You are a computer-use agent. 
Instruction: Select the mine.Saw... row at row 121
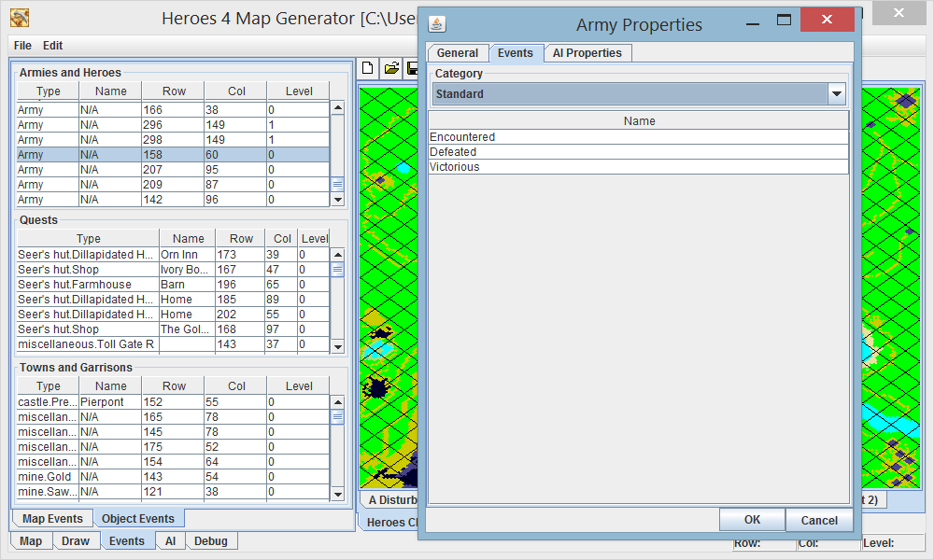pyautogui.click(x=174, y=492)
